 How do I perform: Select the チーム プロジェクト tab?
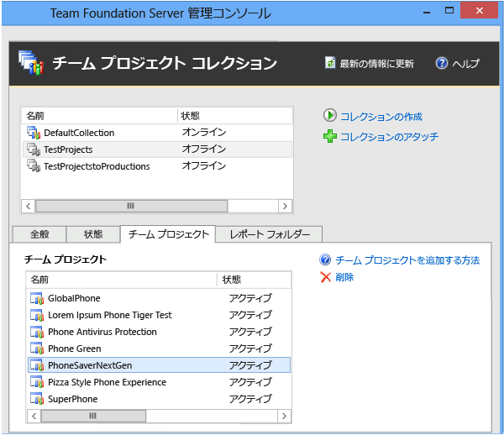pos(168,234)
